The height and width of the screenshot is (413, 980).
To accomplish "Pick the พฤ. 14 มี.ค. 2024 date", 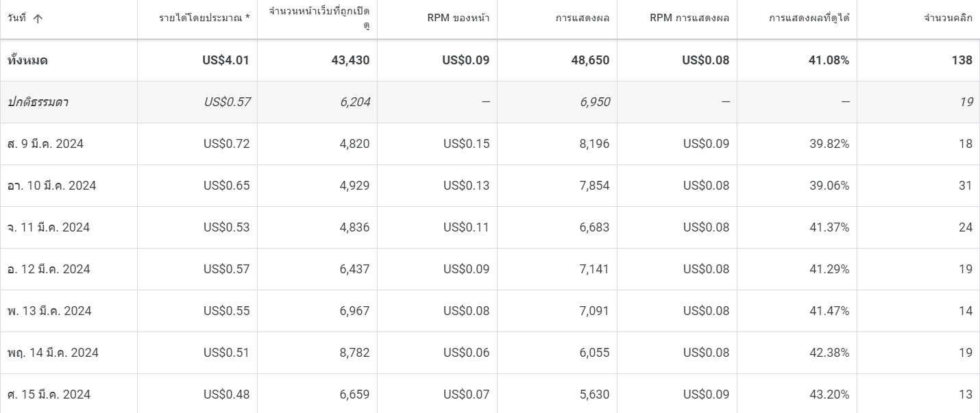I will pos(53,353).
